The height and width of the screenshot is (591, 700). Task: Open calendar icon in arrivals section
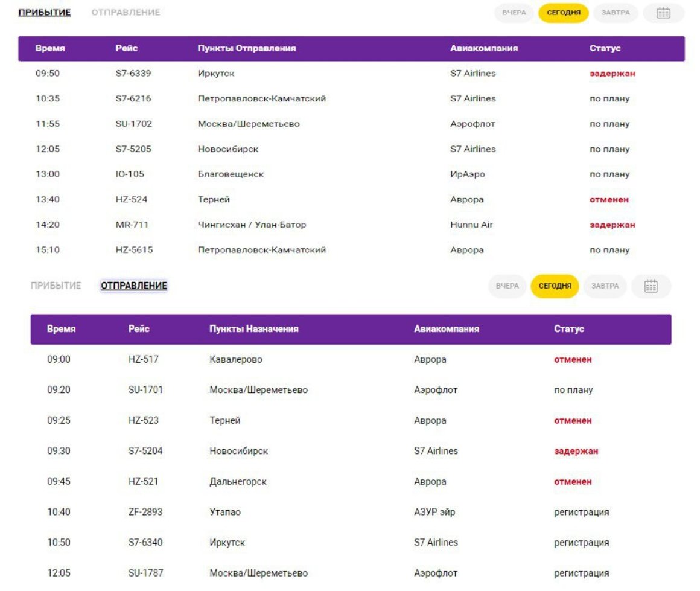pos(663,13)
